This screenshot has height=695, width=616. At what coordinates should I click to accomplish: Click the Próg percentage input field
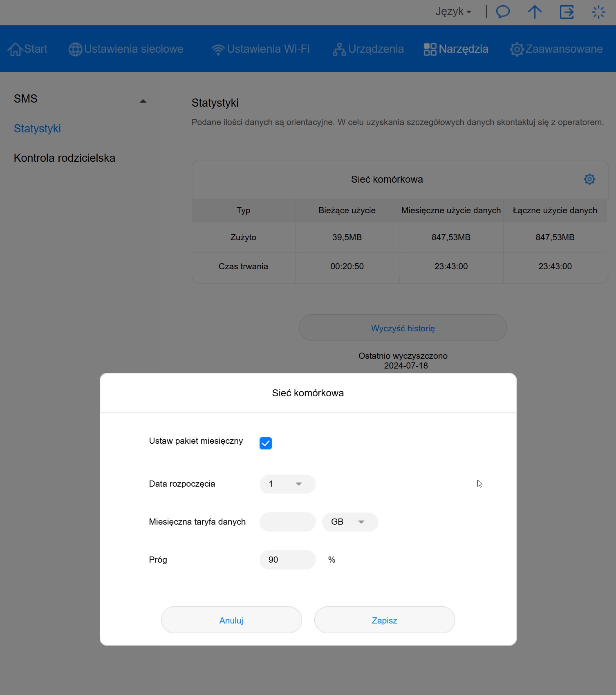click(287, 560)
